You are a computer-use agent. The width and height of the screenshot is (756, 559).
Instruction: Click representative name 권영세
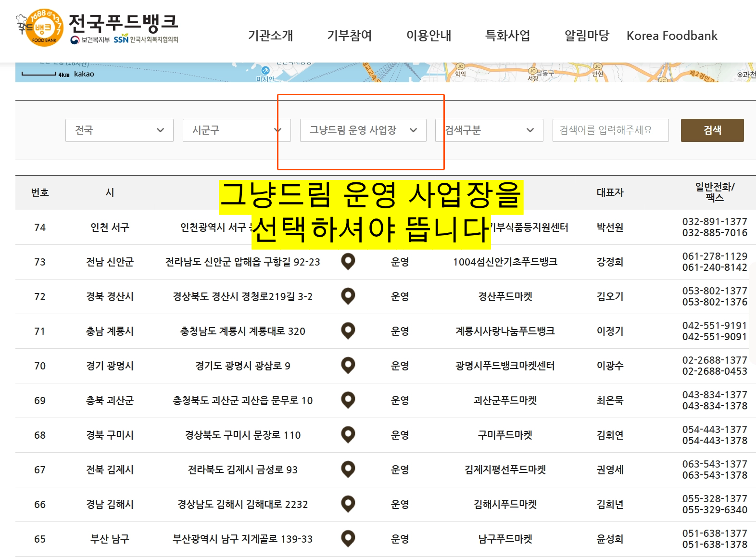610,470
